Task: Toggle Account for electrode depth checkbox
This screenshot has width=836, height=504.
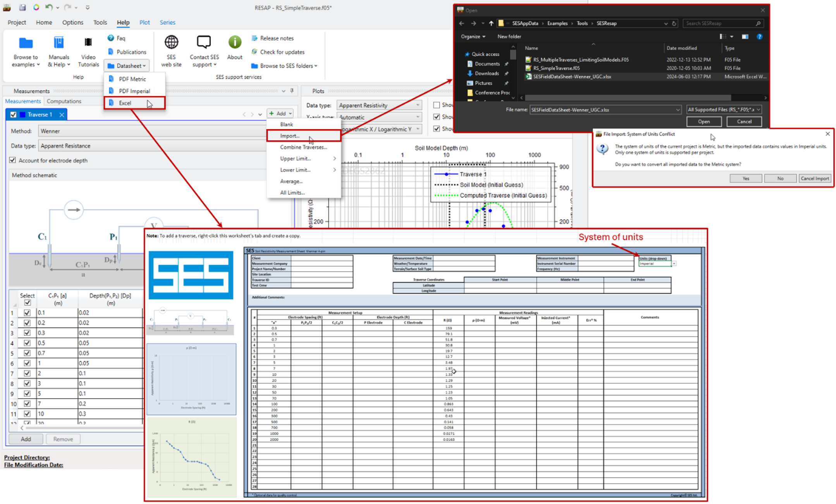Action: (x=13, y=160)
